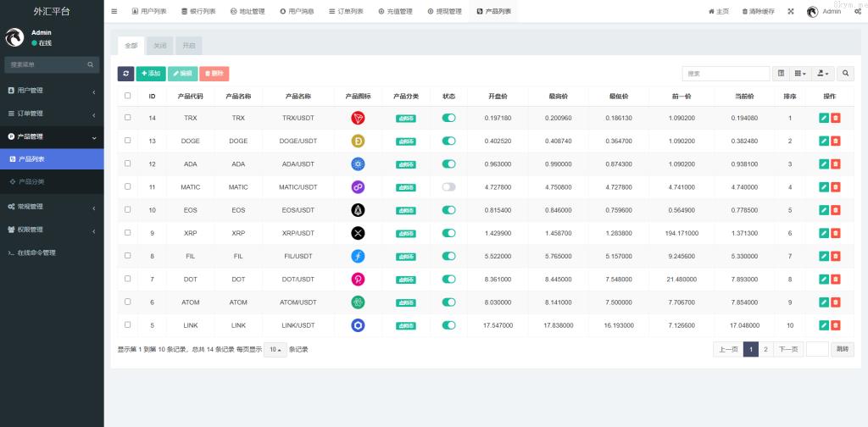Open the export dropdown in table toolbar
Image resolution: width=868 pixels, height=427 pixels.
tap(824, 74)
